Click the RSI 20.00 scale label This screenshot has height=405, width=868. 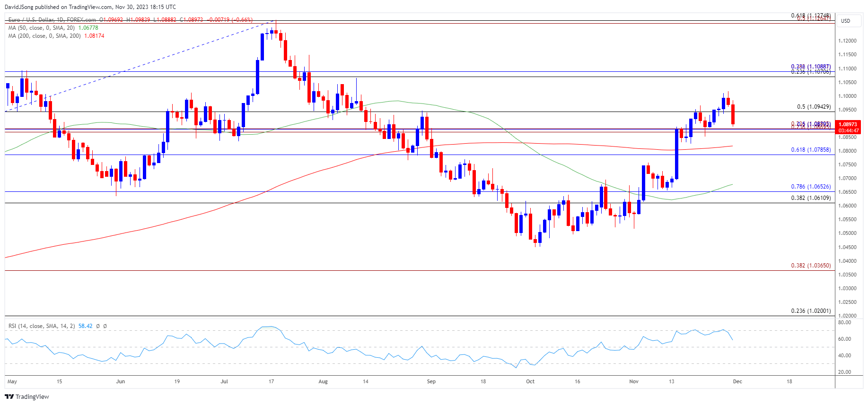point(844,372)
